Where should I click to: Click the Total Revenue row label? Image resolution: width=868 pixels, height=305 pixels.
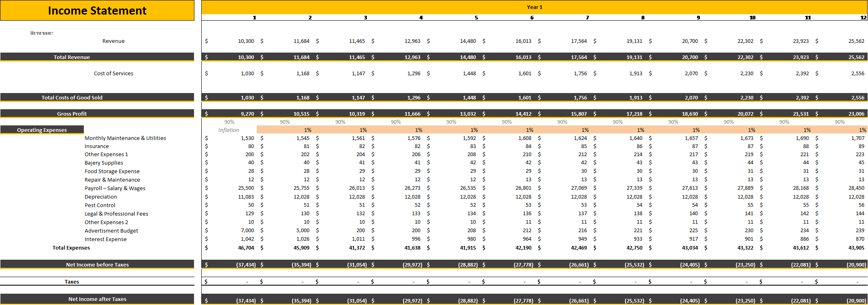tap(72, 57)
